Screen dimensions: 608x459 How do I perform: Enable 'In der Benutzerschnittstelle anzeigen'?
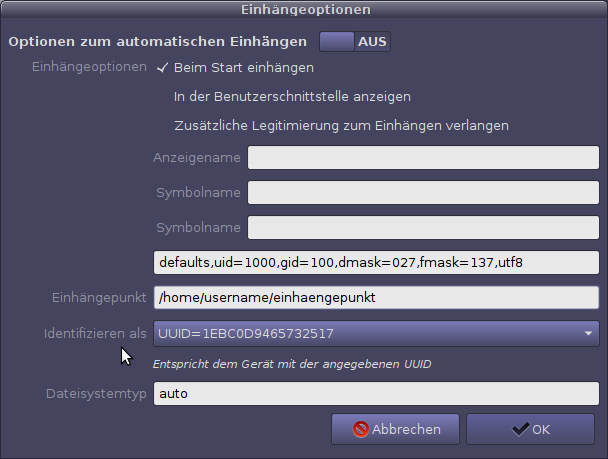pyautogui.click(x=292, y=97)
